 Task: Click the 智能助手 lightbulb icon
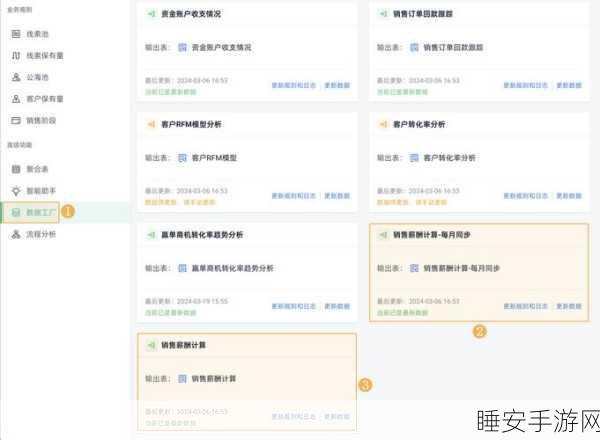[16, 191]
